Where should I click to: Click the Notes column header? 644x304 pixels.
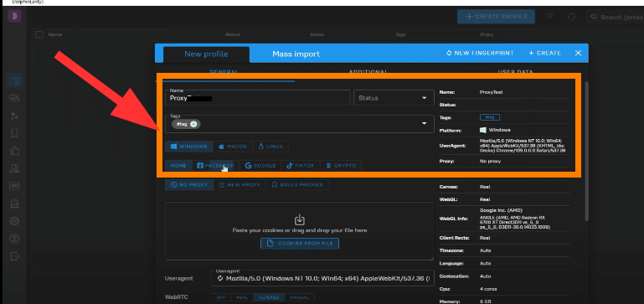(x=317, y=35)
